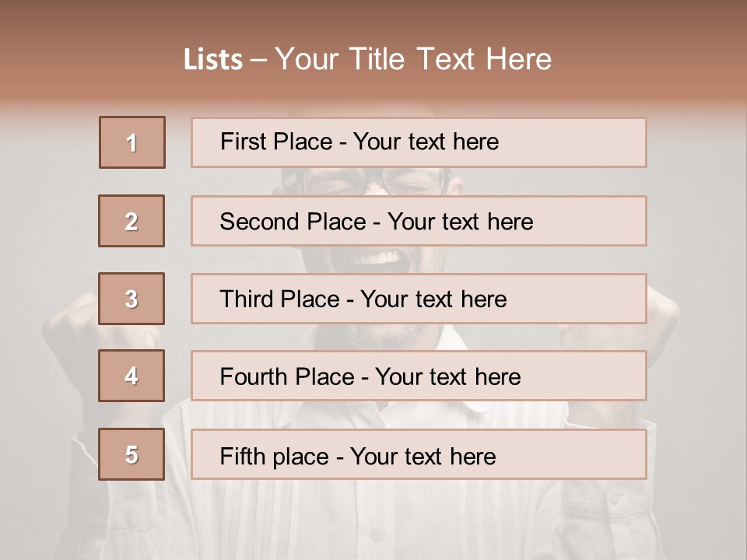Click the number 3 square
The width and height of the screenshot is (747, 560).
pos(132,299)
